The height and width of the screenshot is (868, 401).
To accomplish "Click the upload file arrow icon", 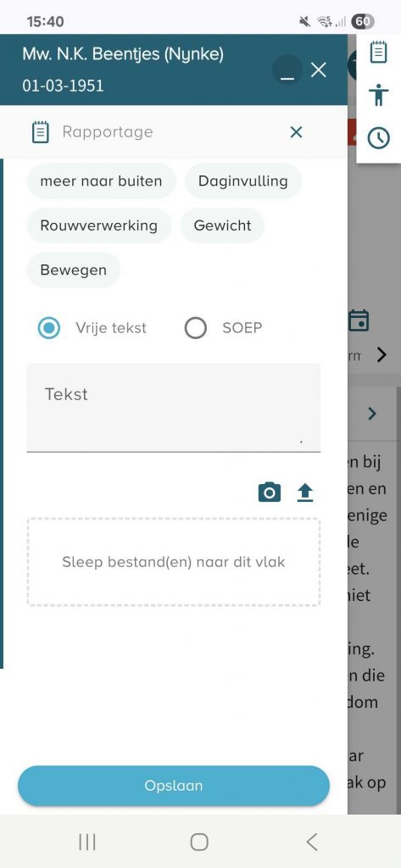I will pyautogui.click(x=304, y=492).
